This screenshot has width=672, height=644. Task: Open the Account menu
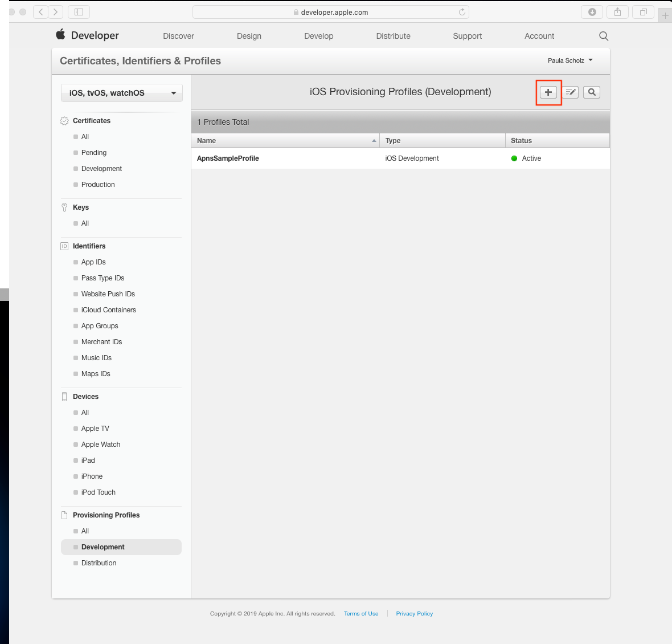pos(539,36)
